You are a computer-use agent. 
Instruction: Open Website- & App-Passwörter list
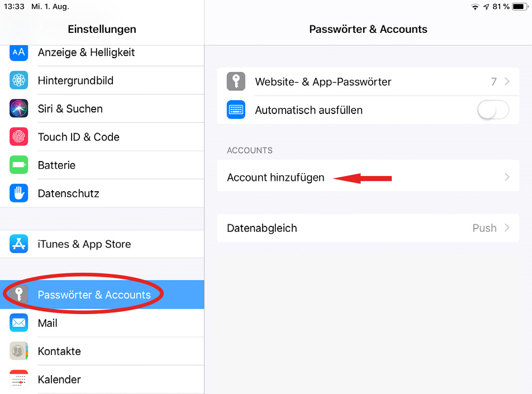(x=323, y=82)
